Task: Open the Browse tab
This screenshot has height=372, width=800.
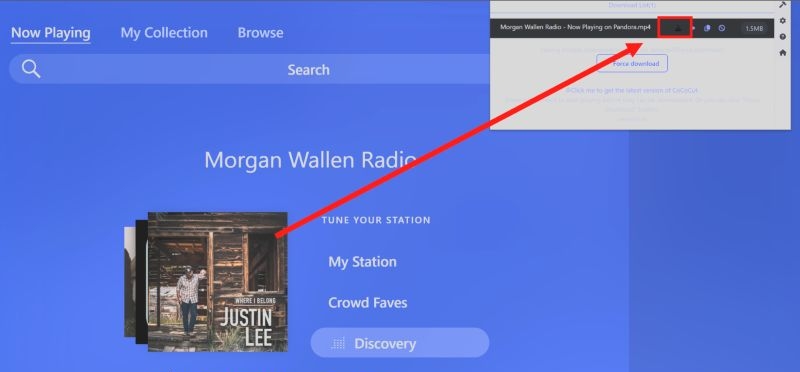Action: 260,33
